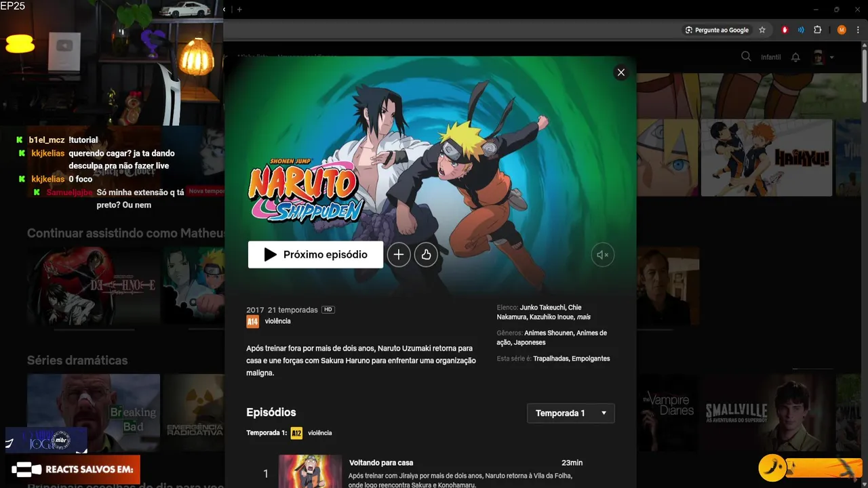Open the 'Japoneses' genre link
This screenshot has width=868, height=488.
(x=530, y=343)
